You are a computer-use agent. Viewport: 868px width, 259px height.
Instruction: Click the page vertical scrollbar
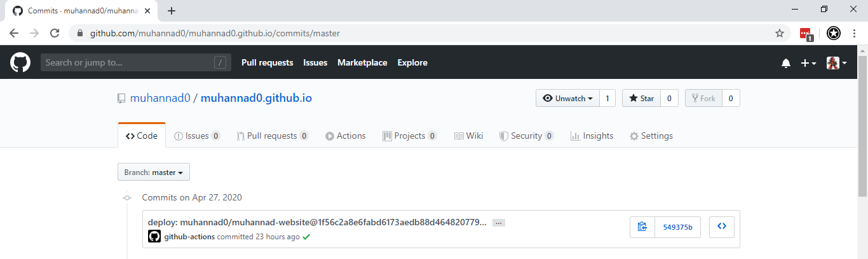click(862, 126)
